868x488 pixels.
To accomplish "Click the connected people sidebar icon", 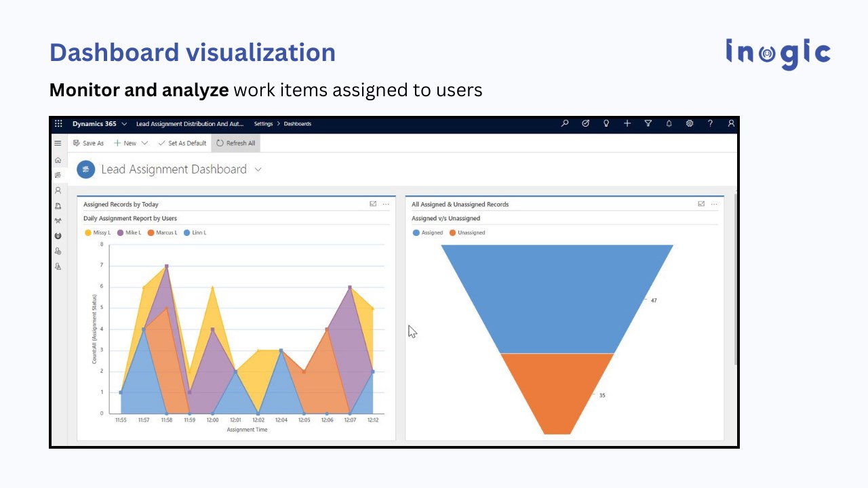I will [58, 221].
